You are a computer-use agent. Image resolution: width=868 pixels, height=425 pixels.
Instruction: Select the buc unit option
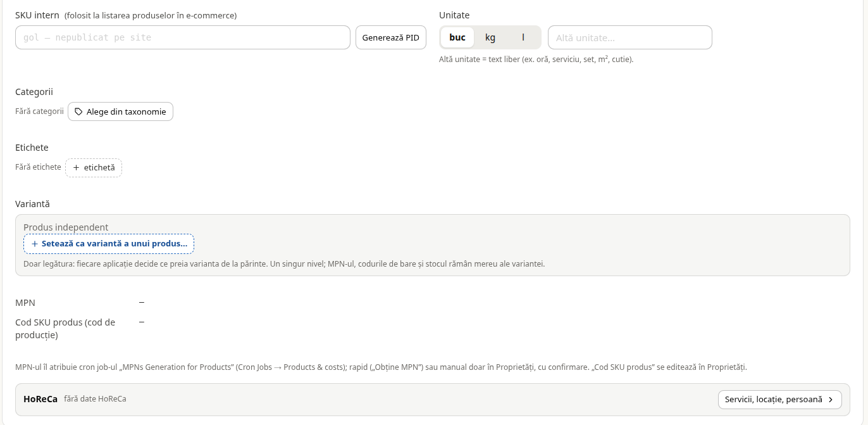tap(457, 37)
